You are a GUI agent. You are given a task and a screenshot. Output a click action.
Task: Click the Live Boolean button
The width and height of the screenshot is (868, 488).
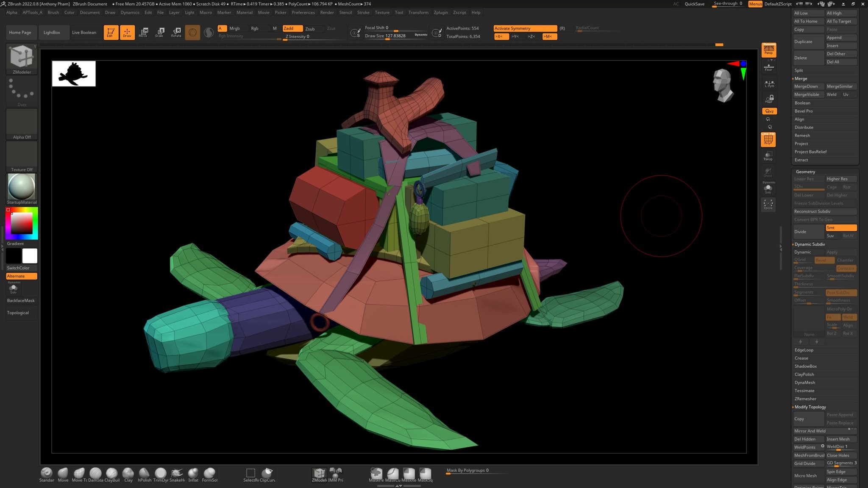pyautogui.click(x=84, y=32)
